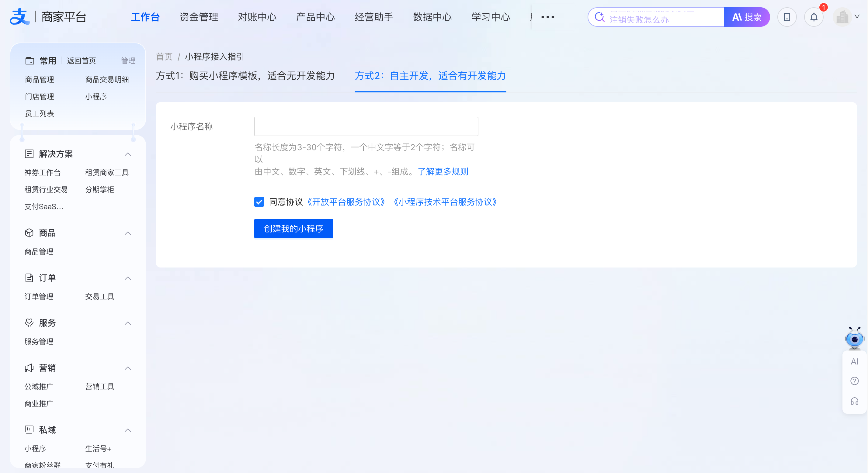Click 创建我的小程序 button

(293, 228)
